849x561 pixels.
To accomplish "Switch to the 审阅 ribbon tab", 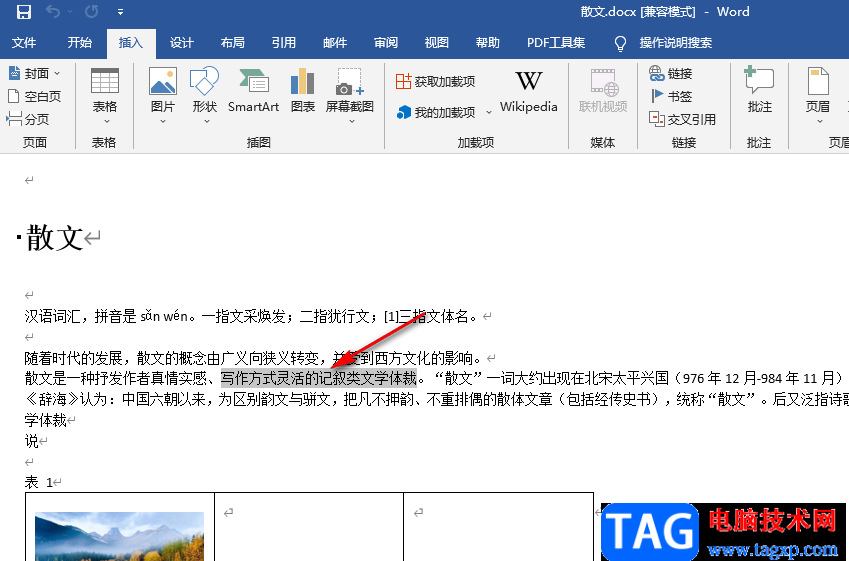I will pyautogui.click(x=386, y=43).
